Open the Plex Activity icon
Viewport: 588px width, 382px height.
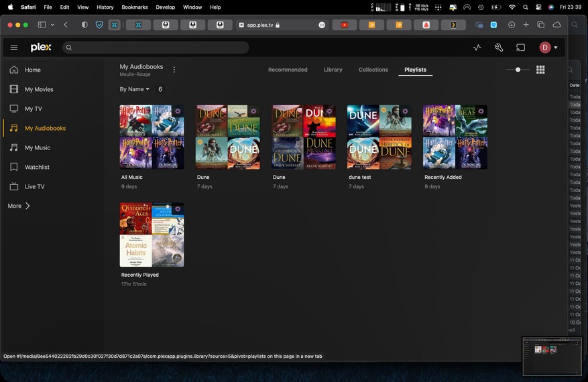point(477,48)
